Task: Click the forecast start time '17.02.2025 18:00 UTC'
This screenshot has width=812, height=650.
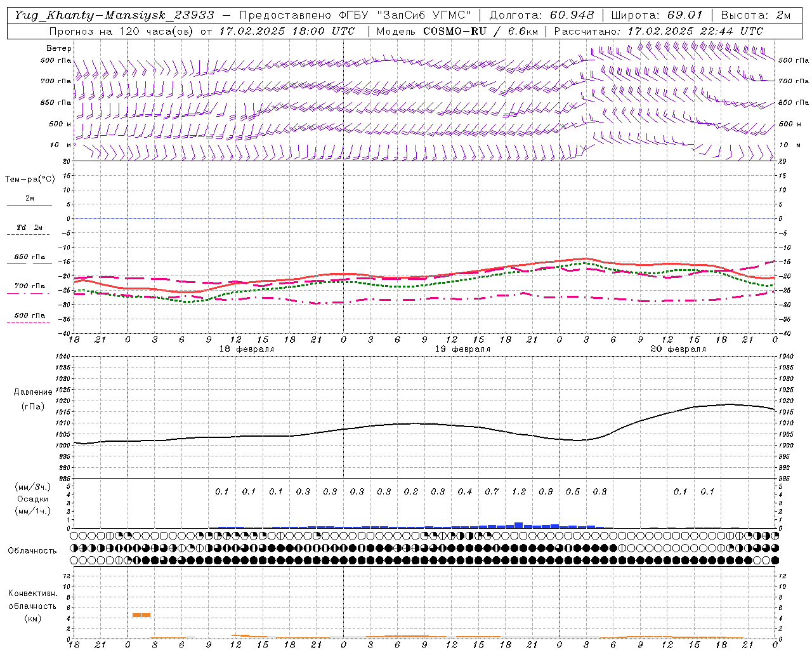Action: tap(287, 31)
